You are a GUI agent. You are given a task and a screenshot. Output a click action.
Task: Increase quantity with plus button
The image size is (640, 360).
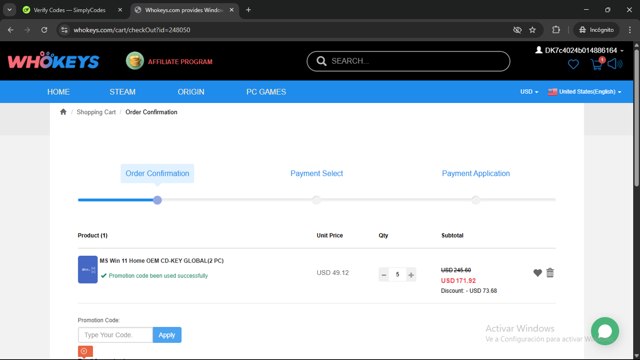[411, 275]
